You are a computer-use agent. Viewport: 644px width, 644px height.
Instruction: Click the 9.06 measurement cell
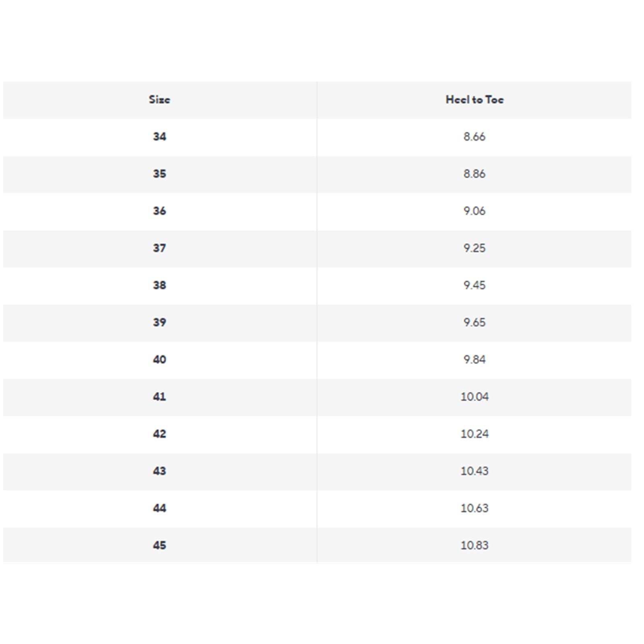tap(475, 211)
